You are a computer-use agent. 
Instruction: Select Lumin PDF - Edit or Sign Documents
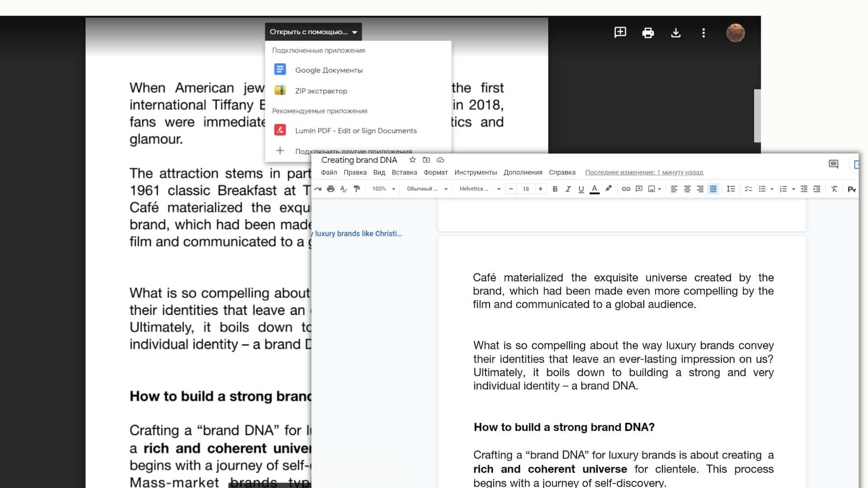pyautogui.click(x=355, y=131)
